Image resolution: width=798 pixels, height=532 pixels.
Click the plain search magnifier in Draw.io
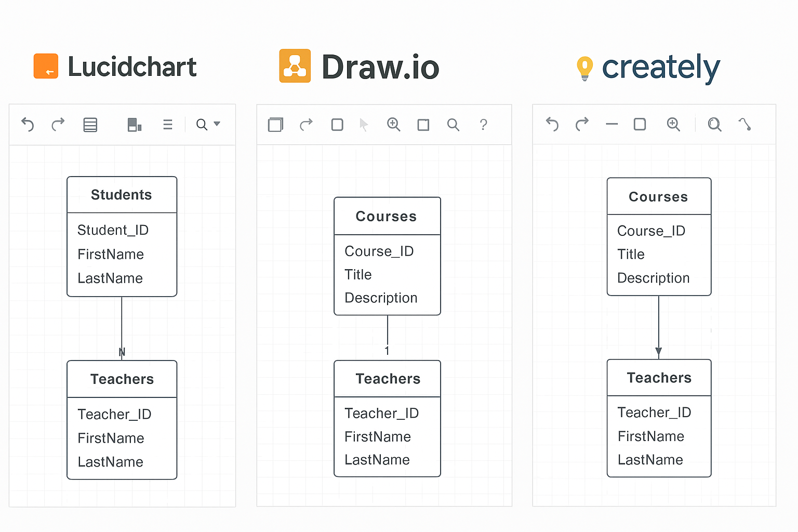[453, 125]
